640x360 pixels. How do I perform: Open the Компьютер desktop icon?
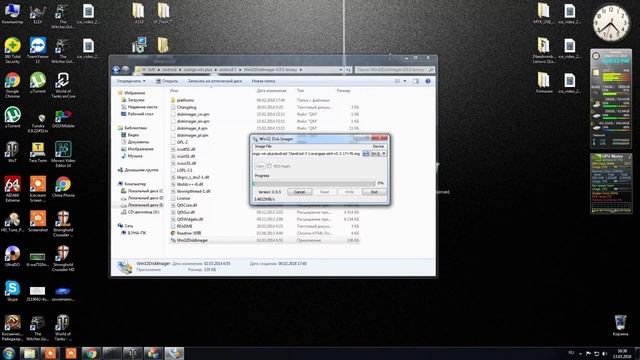tap(12, 14)
